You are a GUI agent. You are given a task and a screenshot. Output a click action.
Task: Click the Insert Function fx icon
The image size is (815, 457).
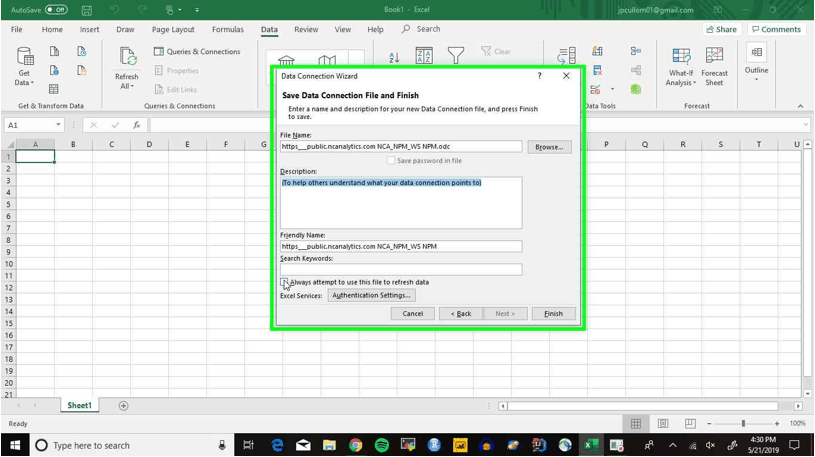136,125
